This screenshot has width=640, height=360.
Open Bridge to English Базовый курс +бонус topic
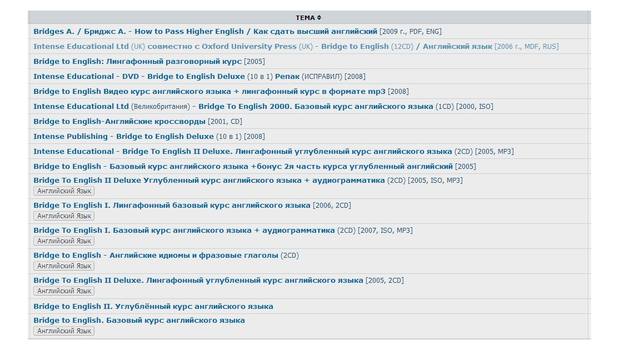(x=243, y=167)
